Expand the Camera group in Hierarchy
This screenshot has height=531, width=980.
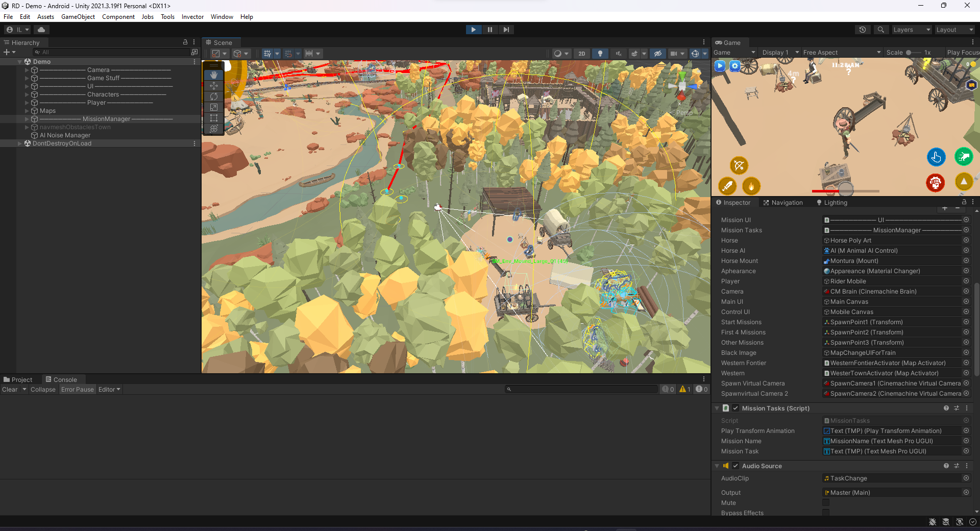coord(27,70)
